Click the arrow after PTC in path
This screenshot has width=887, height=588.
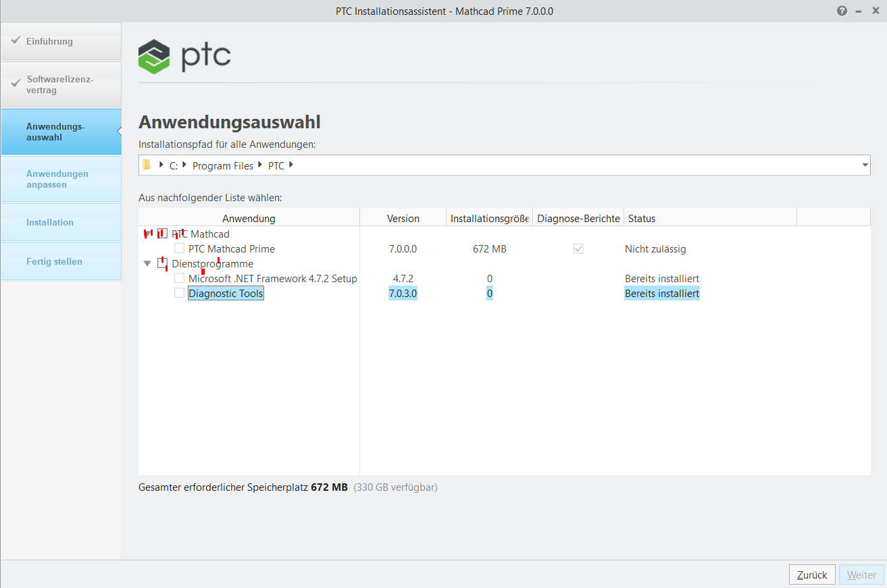[x=290, y=165]
